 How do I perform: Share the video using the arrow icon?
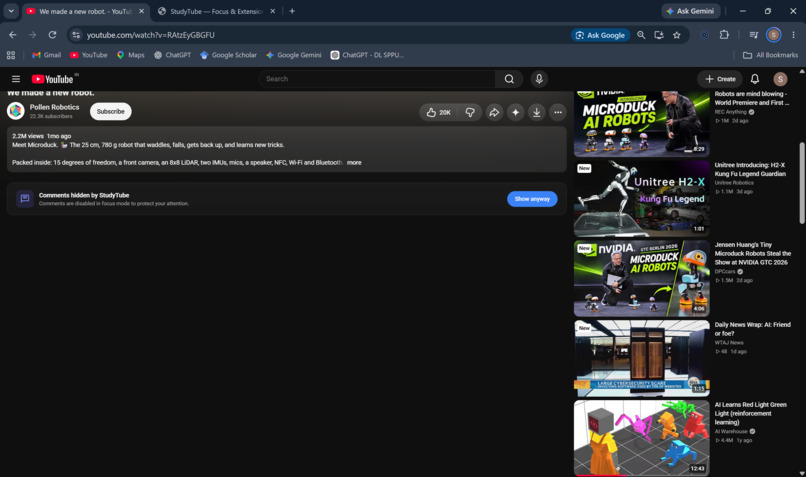(494, 112)
